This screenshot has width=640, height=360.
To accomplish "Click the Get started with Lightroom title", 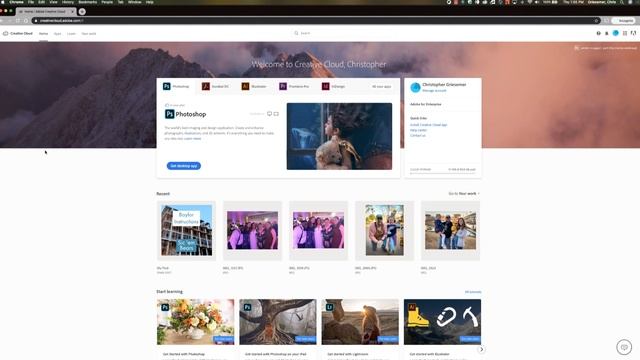I will tap(348, 354).
